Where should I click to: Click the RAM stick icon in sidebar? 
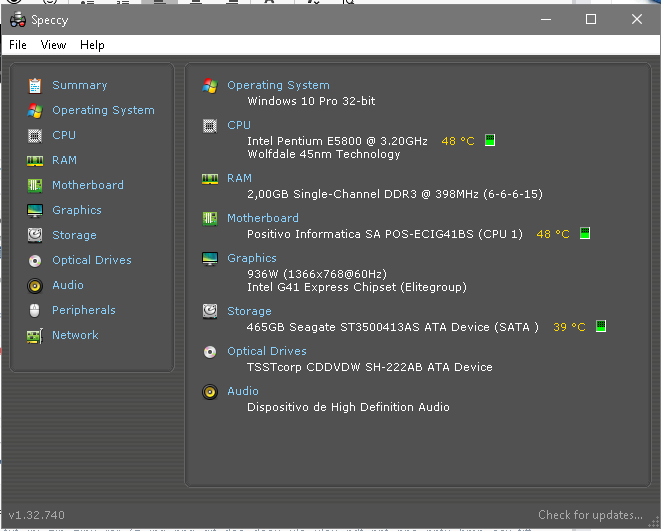coord(35,161)
